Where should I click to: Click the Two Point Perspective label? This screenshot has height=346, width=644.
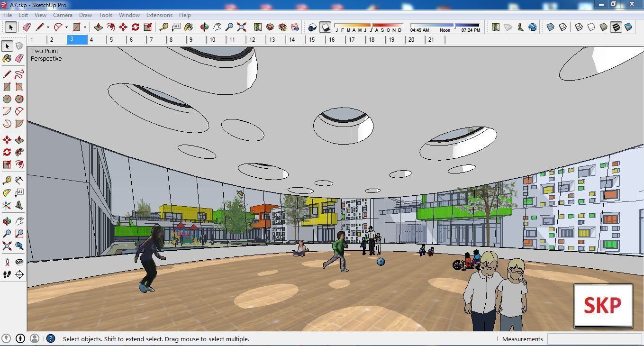[x=46, y=55]
